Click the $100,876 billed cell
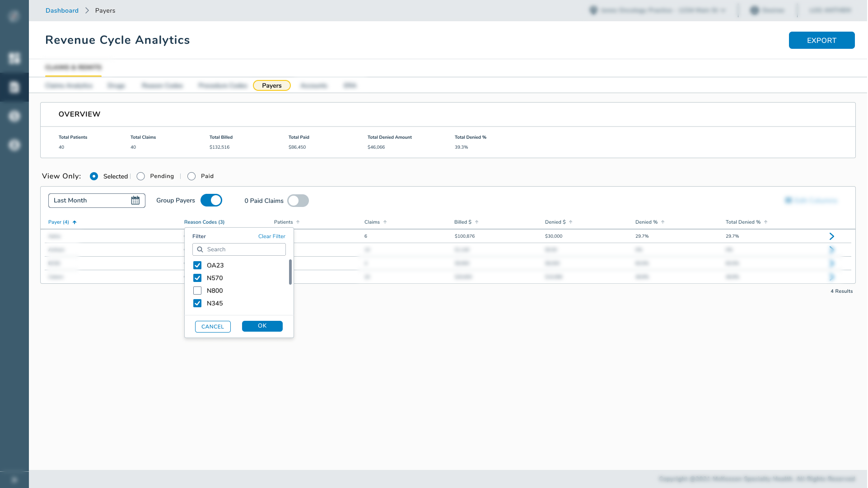The image size is (868, 488). pyautogui.click(x=465, y=236)
